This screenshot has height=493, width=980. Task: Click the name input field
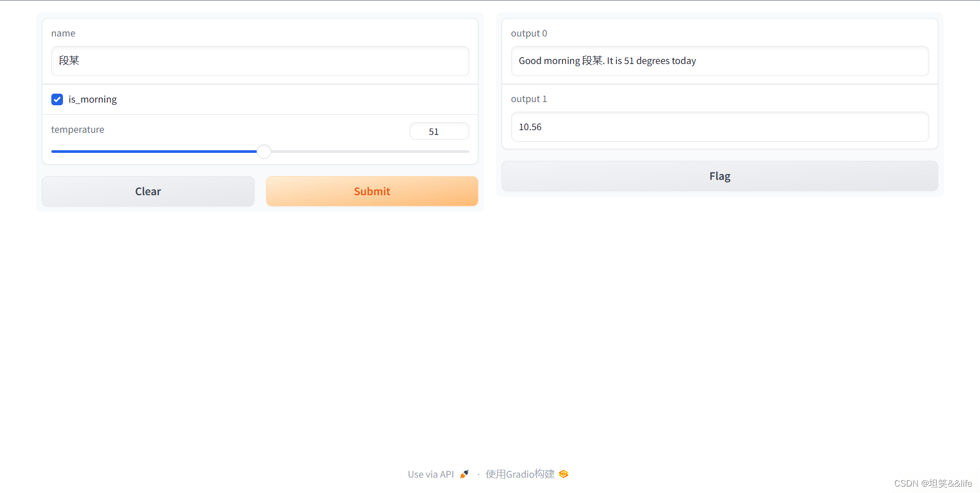point(260,61)
